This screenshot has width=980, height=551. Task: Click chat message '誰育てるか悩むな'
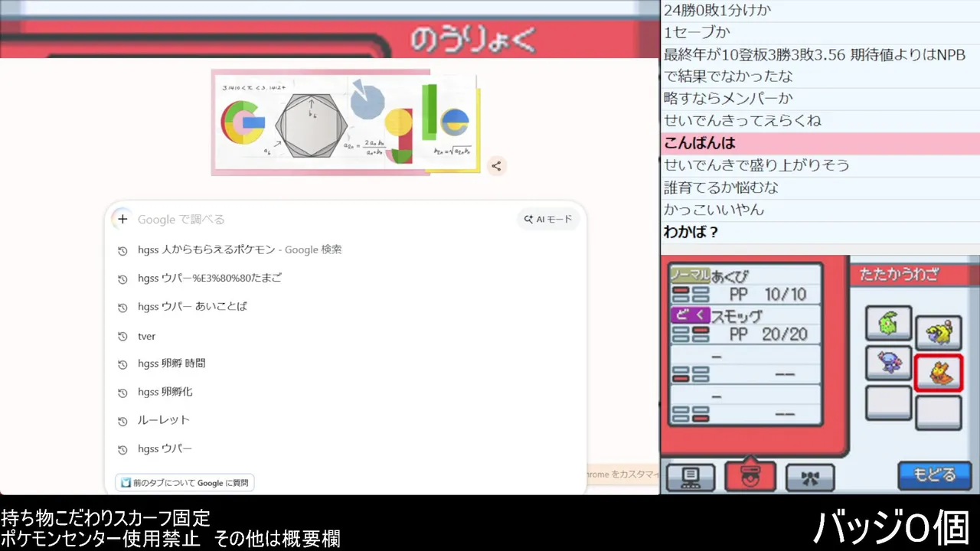[721, 187]
